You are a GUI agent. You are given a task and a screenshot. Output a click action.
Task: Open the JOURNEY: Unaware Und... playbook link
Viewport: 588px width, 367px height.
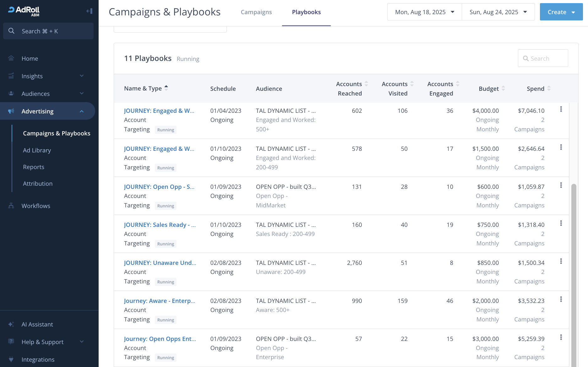pos(160,263)
